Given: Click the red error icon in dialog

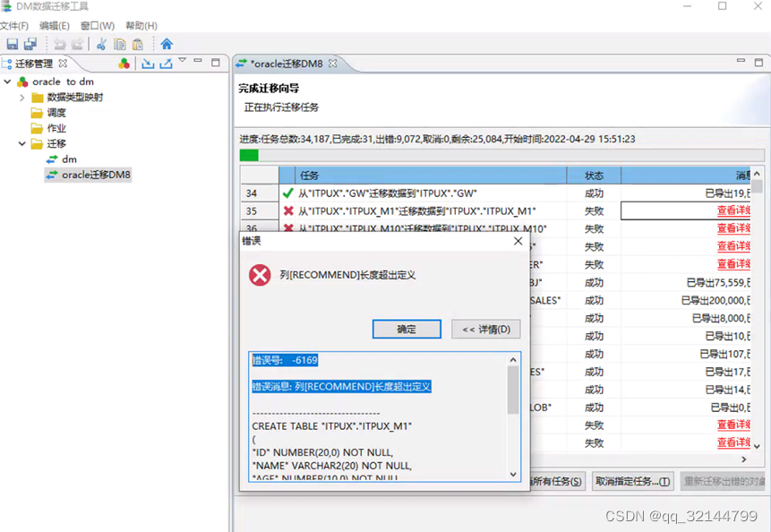Looking at the screenshot, I should click(260, 275).
